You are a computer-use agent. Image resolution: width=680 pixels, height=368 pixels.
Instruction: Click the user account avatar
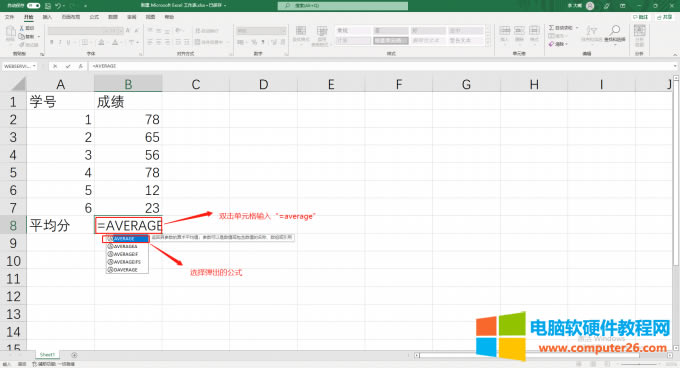click(x=590, y=6)
